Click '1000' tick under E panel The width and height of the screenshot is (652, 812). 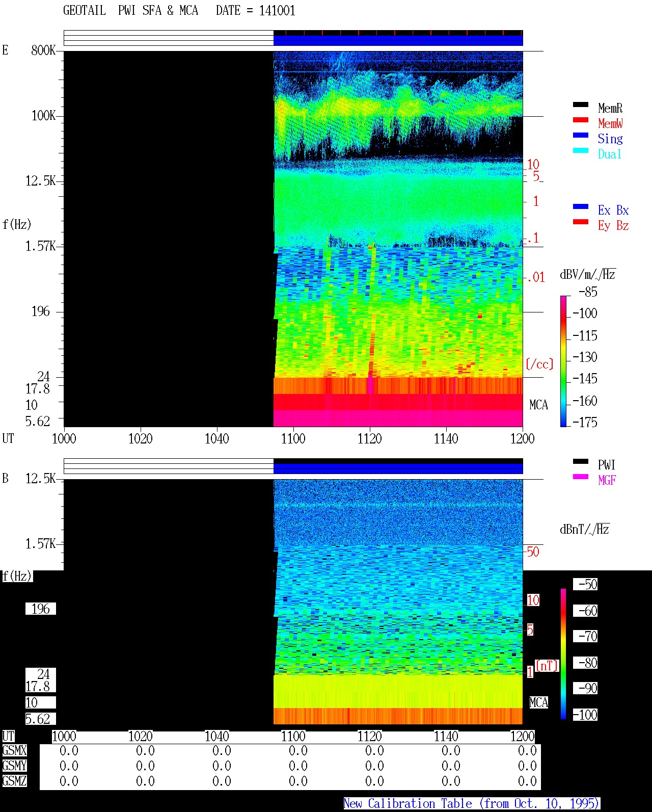[x=64, y=438]
